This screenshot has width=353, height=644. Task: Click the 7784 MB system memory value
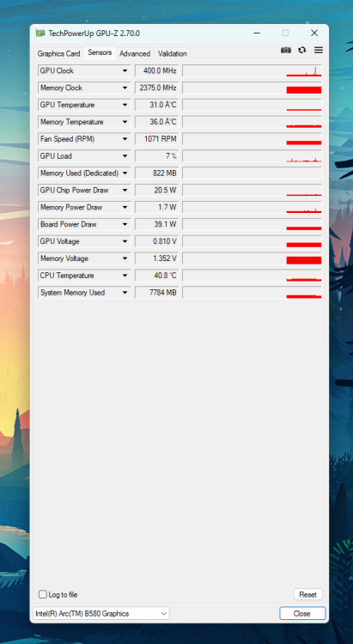tap(157, 293)
